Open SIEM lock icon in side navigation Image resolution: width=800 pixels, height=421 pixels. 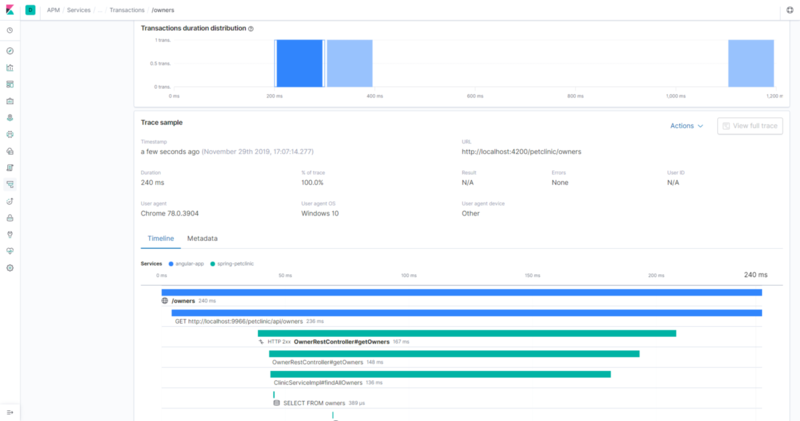[x=10, y=218]
